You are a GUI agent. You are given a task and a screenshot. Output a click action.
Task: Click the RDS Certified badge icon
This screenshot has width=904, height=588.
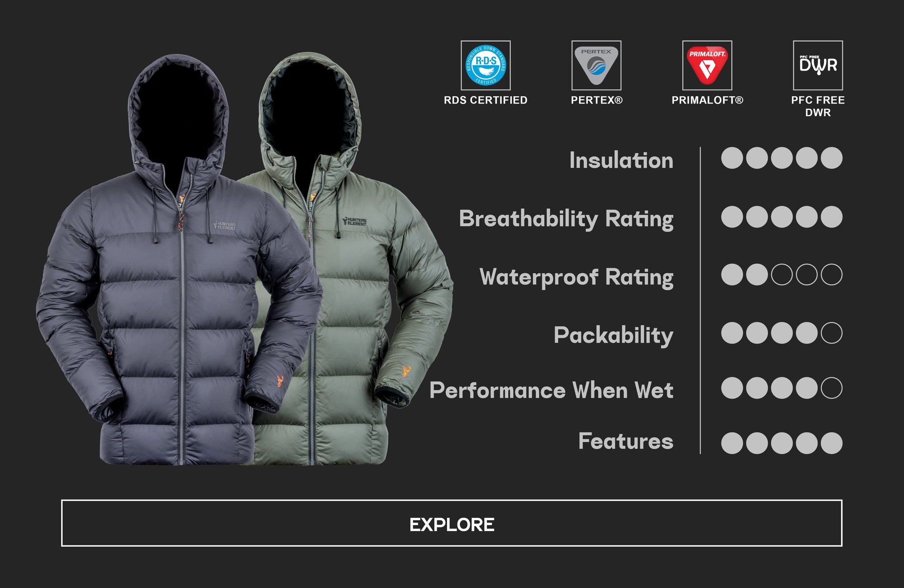coord(485,66)
